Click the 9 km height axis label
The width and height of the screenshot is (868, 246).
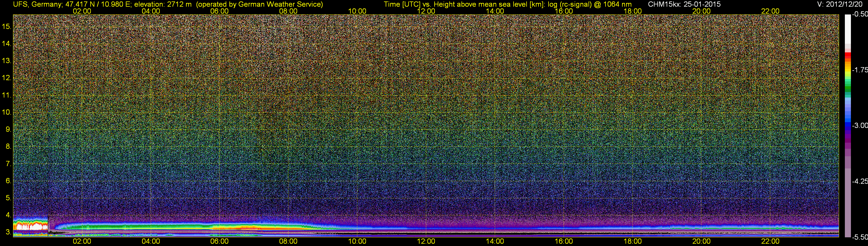[8, 129]
